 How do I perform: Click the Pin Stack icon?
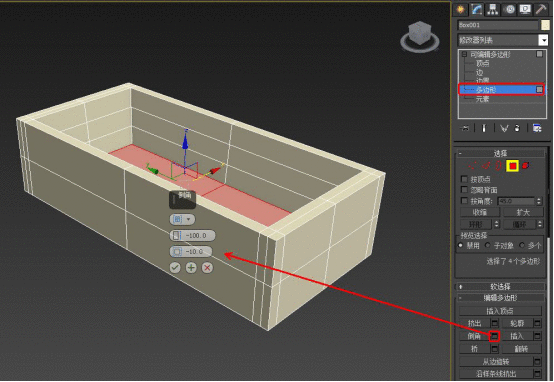click(x=465, y=128)
